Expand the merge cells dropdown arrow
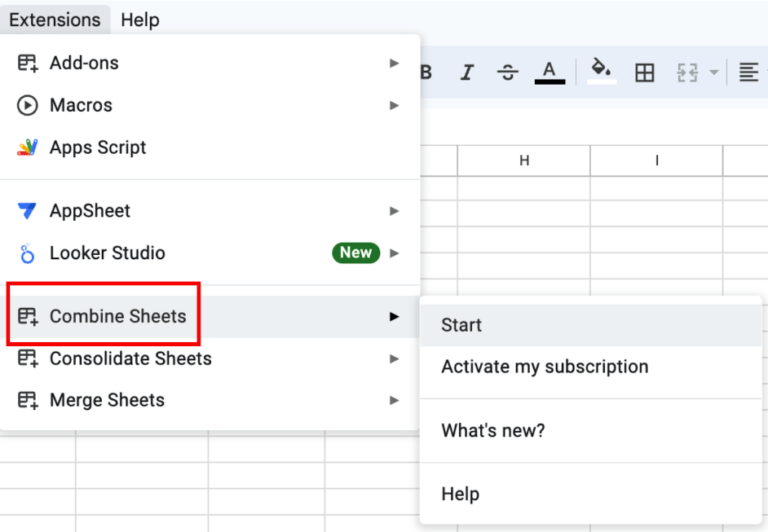The image size is (768, 532). coord(714,72)
